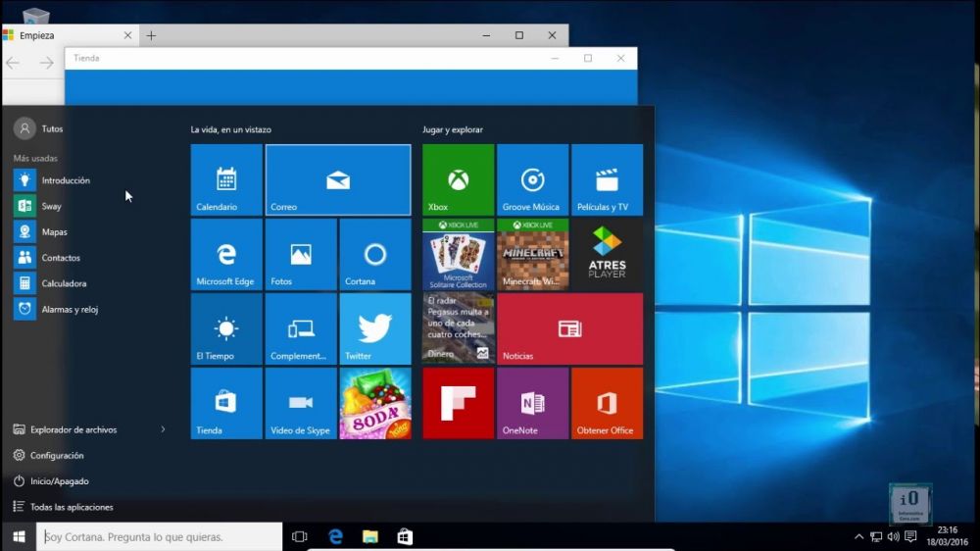Viewport: 980px width, 551px height.
Task: Add a new tab in Edge window
Action: coord(151,35)
